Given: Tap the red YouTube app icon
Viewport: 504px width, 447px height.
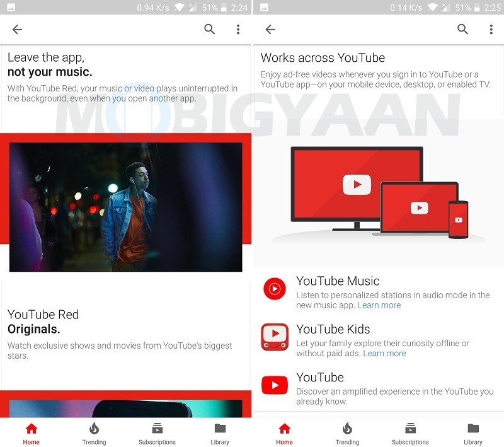Looking at the screenshot, I should click(275, 385).
